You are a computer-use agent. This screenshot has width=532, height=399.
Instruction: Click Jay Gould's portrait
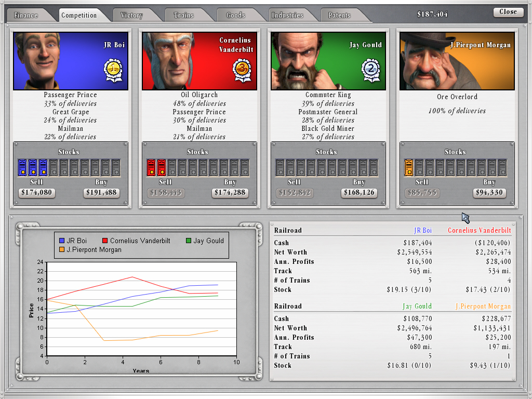pyautogui.click(x=328, y=61)
